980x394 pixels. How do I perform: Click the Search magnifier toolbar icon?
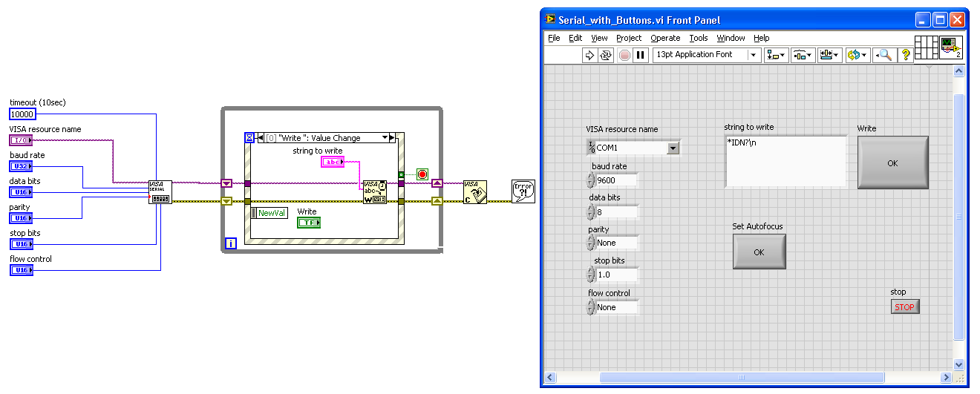coord(883,55)
